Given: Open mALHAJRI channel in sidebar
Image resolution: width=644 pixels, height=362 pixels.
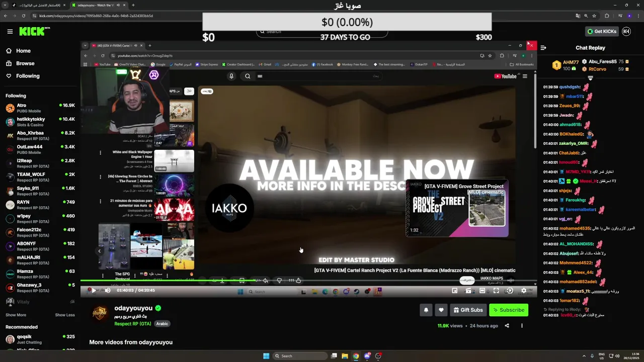Looking at the screenshot, I should coord(40,260).
